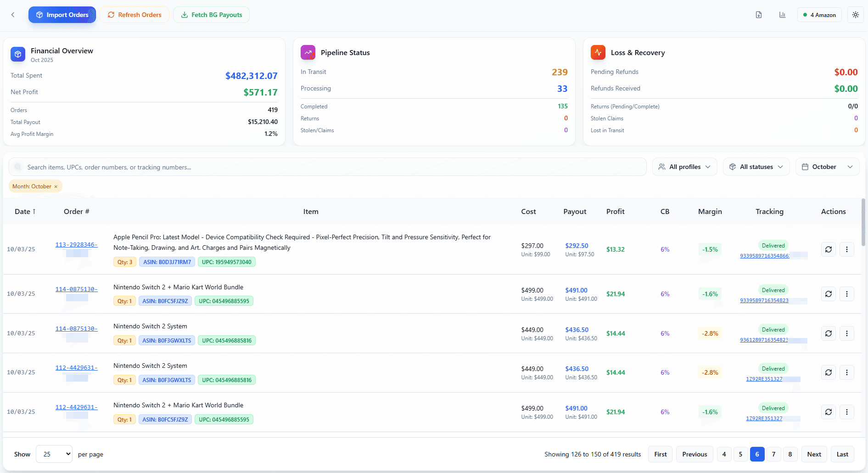The height and width of the screenshot is (473, 868).
Task: Click the Pipeline Status trend icon
Action: point(308,52)
